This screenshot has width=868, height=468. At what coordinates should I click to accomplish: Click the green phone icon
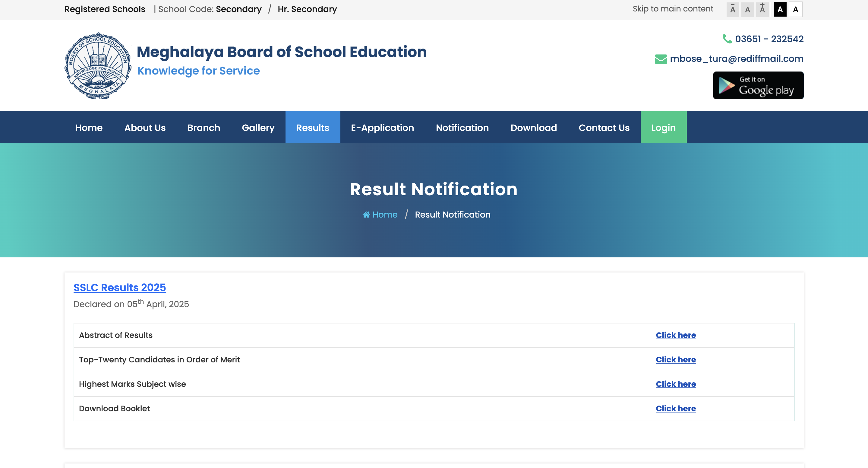(x=727, y=39)
